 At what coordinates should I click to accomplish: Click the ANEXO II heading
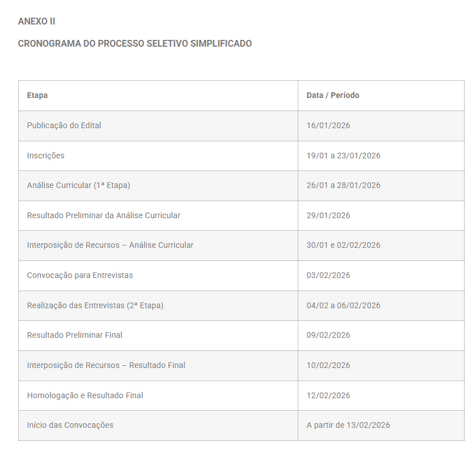tap(36, 22)
